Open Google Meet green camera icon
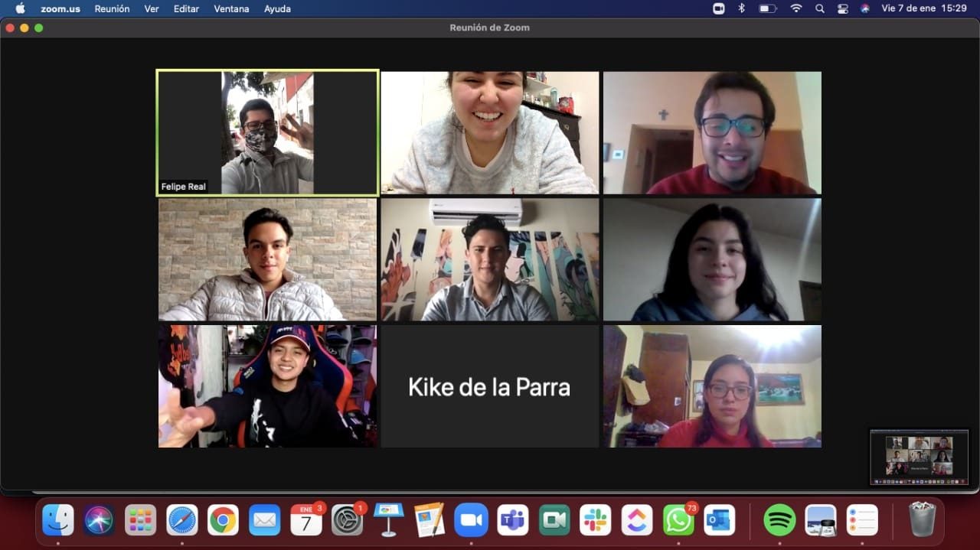Viewport: 980px width, 550px height. [x=554, y=520]
